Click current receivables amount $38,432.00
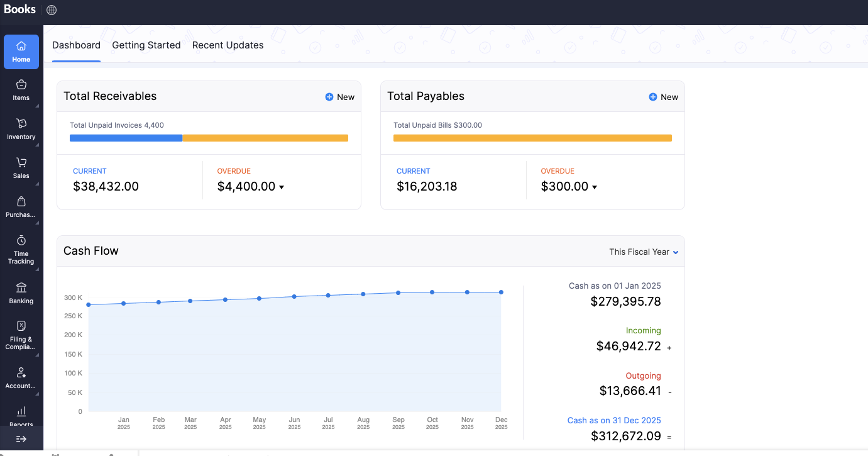Image resolution: width=868 pixels, height=456 pixels. (106, 187)
